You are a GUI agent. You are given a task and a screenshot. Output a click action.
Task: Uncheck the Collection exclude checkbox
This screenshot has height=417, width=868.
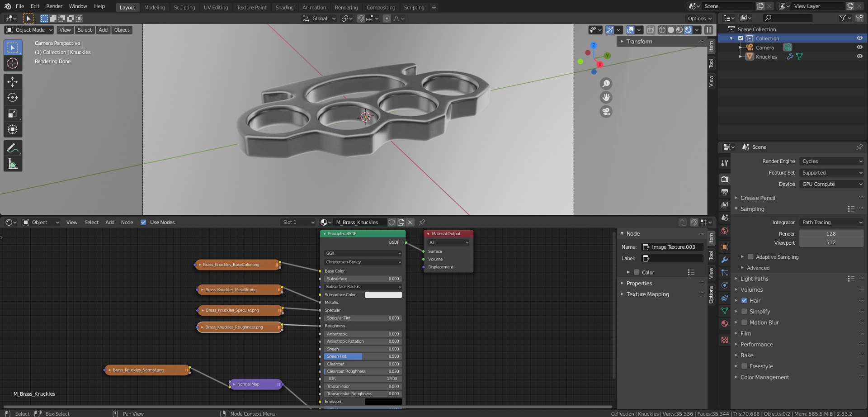[741, 38]
